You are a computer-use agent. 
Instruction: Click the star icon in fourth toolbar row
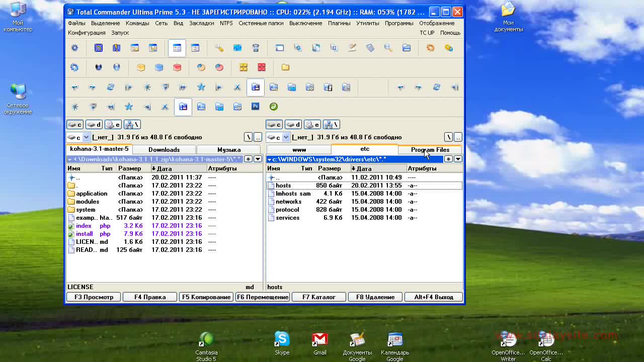pyautogui.click(x=129, y=107)
